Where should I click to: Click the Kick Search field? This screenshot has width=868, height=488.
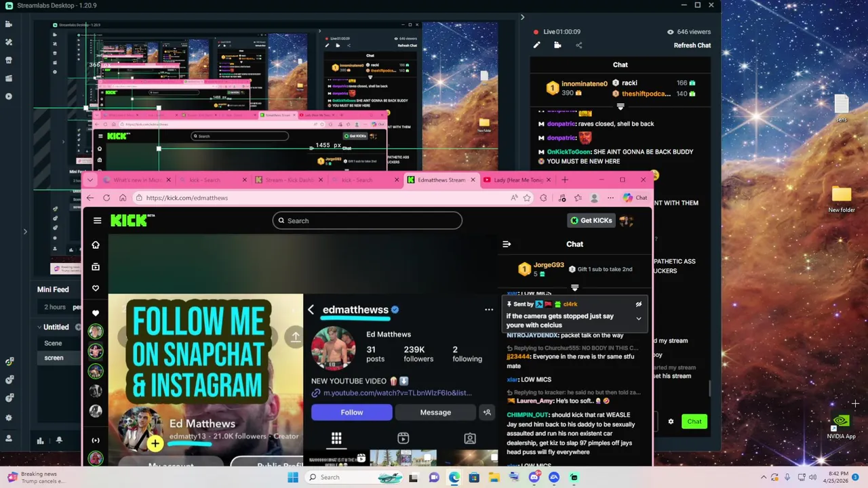click(367, 220)
